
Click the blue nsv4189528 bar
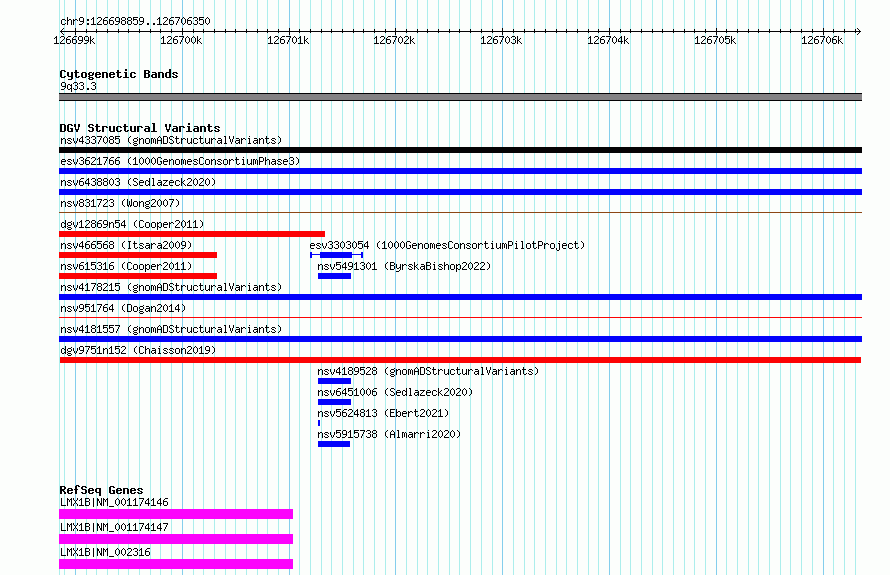point(334,381)
